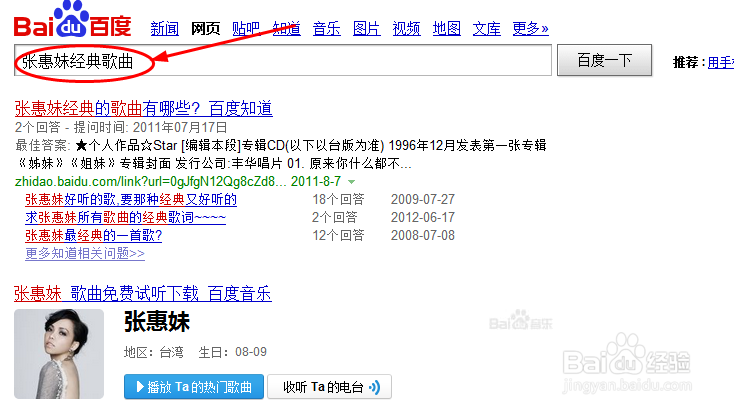Click the 收听 Ta的电台 button
Screen dimensions: 734x411
coord(329,387)
